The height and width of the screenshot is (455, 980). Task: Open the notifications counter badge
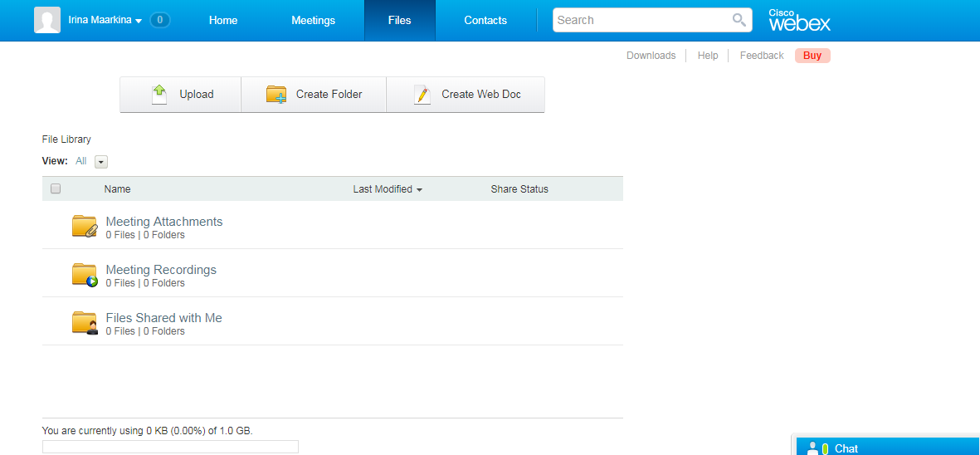[160, 20]
